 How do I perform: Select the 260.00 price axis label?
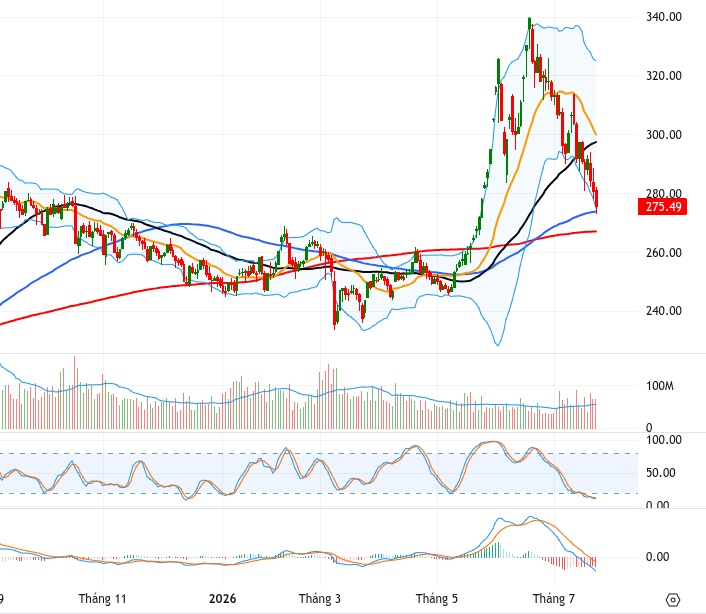[x=664, y=253]
